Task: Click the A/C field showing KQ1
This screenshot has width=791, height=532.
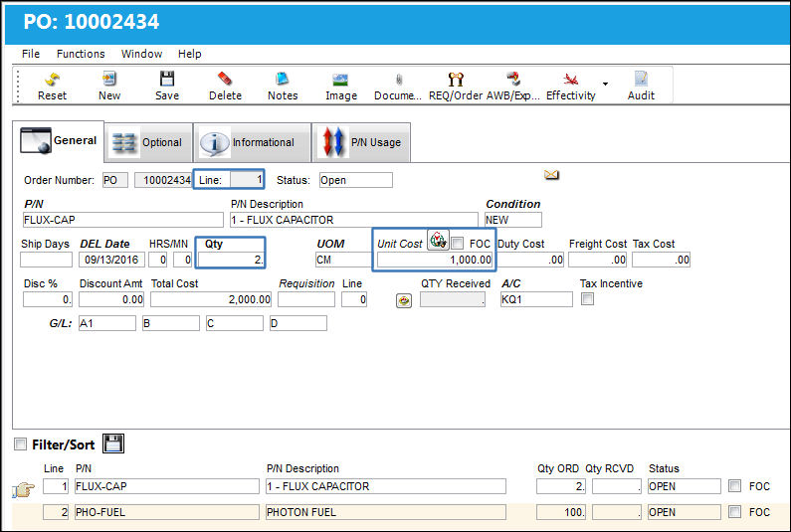Action: pyautogui.click(x=536, y=299)
